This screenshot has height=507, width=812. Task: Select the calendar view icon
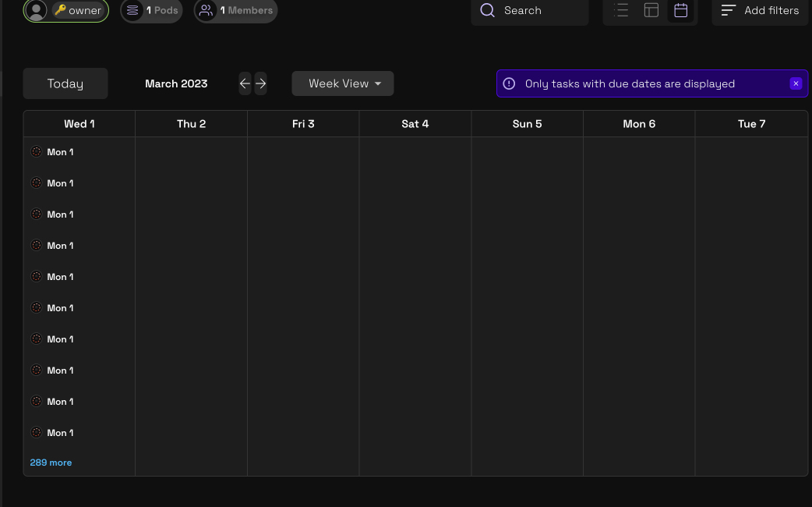coord(680,10)
